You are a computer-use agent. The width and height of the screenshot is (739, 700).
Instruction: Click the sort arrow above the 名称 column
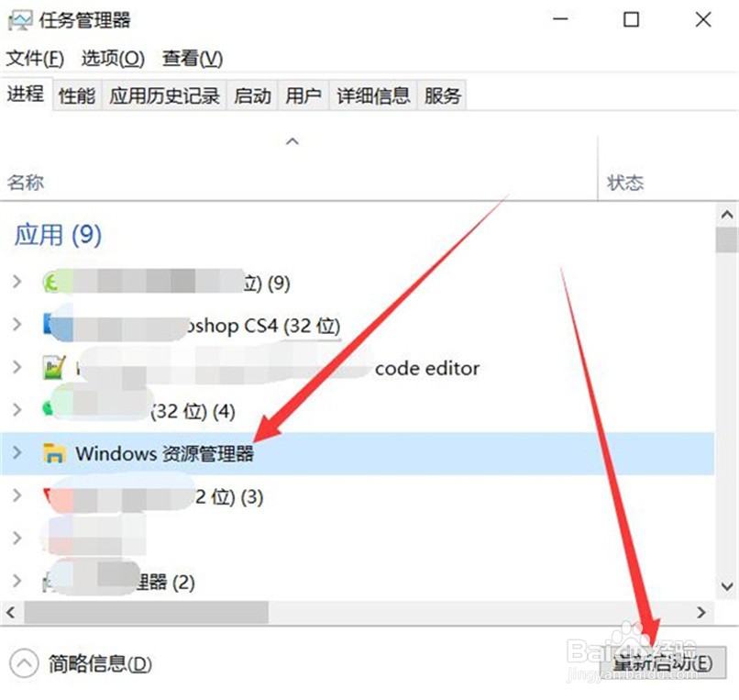(x=292, y=141)
